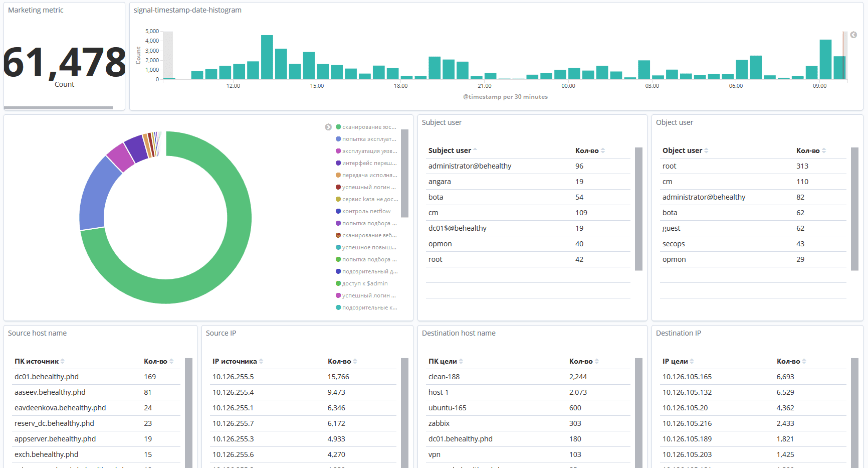868x468 pixels.
Task: Click sort icon next to IP цели
Action: (x=692, y=361)
